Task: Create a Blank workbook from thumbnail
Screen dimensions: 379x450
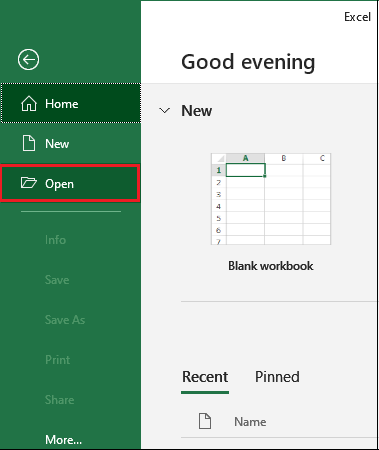Action: [x=271, y=199]
